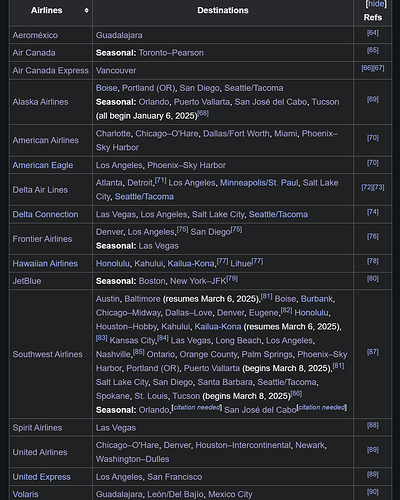Open Baltimore destination link

[142, 299]
